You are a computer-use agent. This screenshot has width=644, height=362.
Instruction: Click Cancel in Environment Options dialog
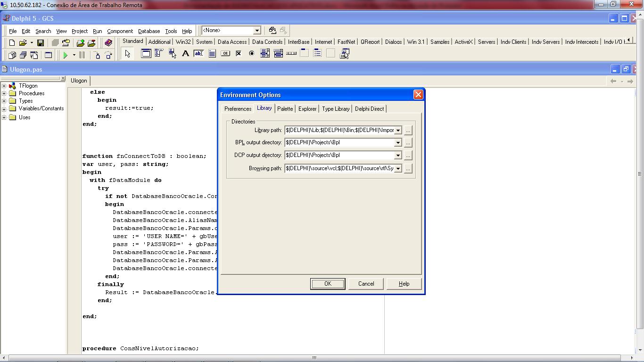coord(366,284)
